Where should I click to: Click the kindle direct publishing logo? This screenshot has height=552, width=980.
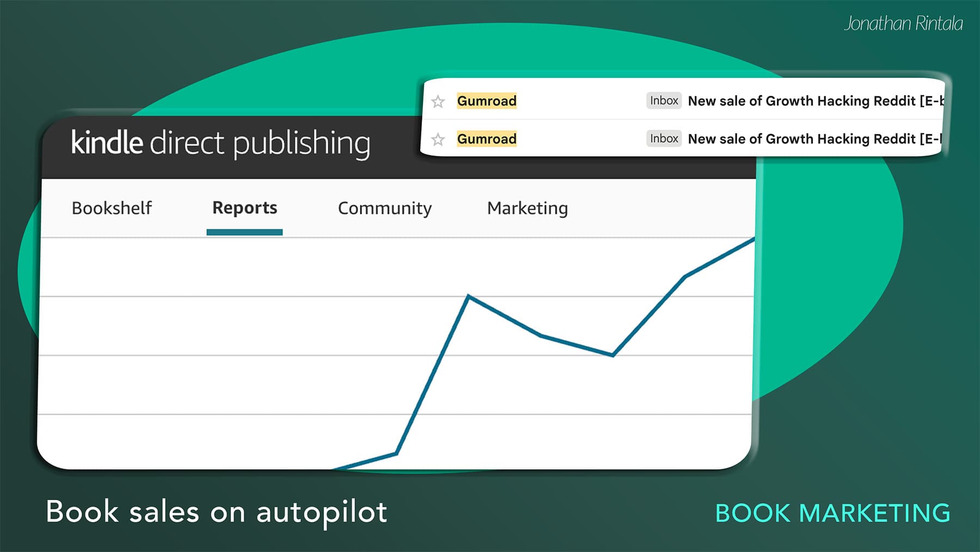click(x=220, y=143)
